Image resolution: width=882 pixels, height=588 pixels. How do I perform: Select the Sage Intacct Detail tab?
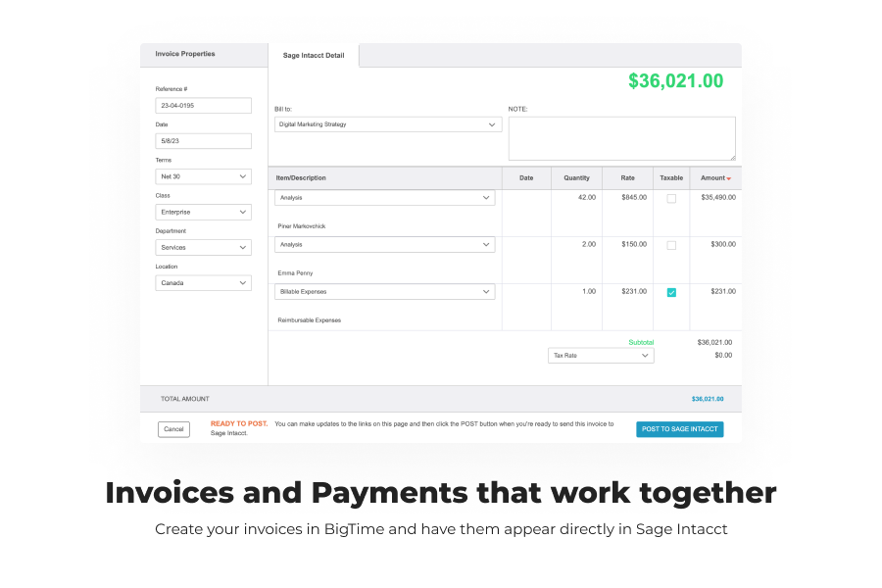click(314, 55)
